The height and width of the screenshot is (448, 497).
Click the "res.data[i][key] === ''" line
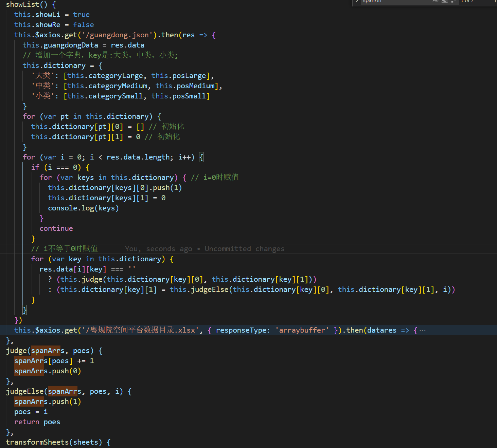click(88, 269)
